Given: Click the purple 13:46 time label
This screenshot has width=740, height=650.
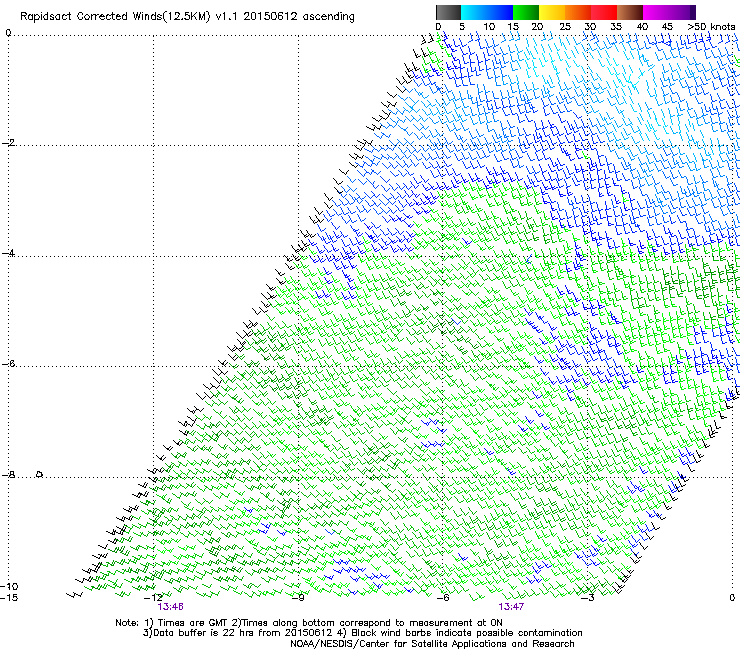Looking at the screenshot, I should point(170,607).
